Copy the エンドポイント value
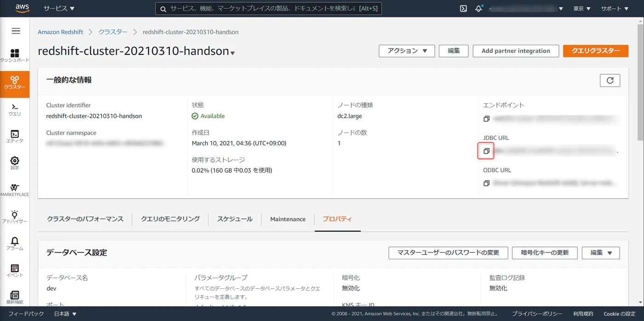This screenshot has width=644, height=321. tap(486, 119)
